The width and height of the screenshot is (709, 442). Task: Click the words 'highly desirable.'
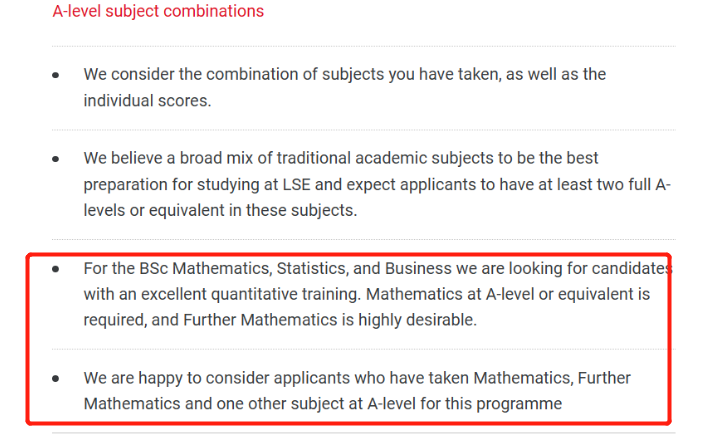pos(418,320)
